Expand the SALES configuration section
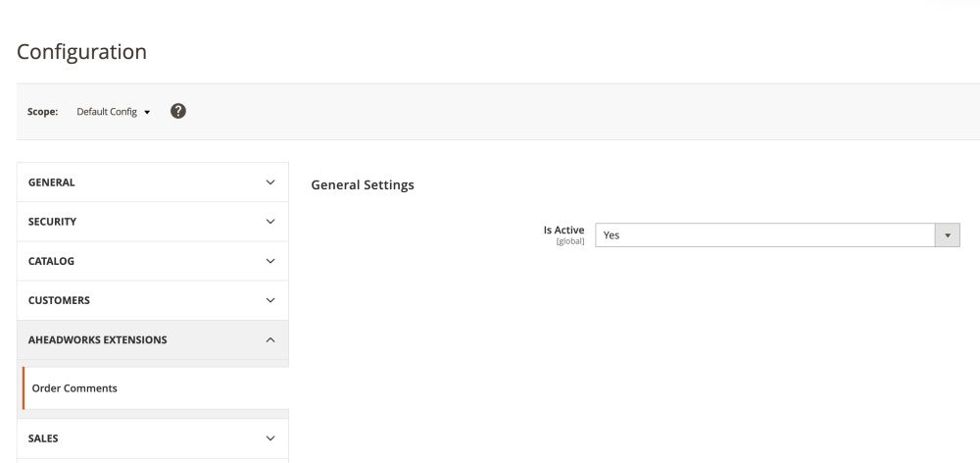The image size is (980, 463). pos(153,438)
